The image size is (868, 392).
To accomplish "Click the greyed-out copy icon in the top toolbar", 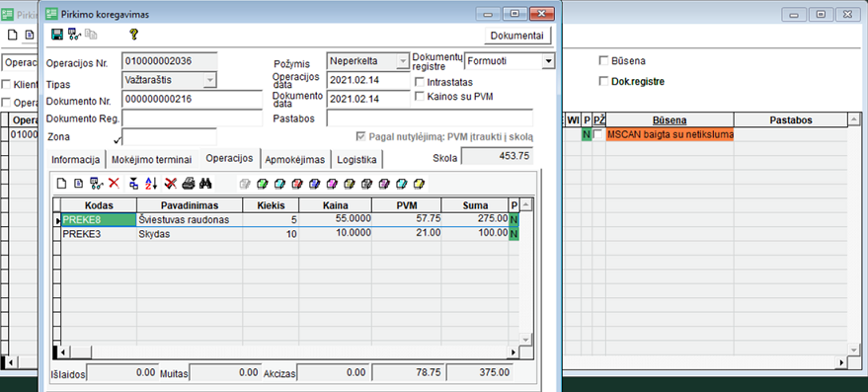I will pos(91,35).
